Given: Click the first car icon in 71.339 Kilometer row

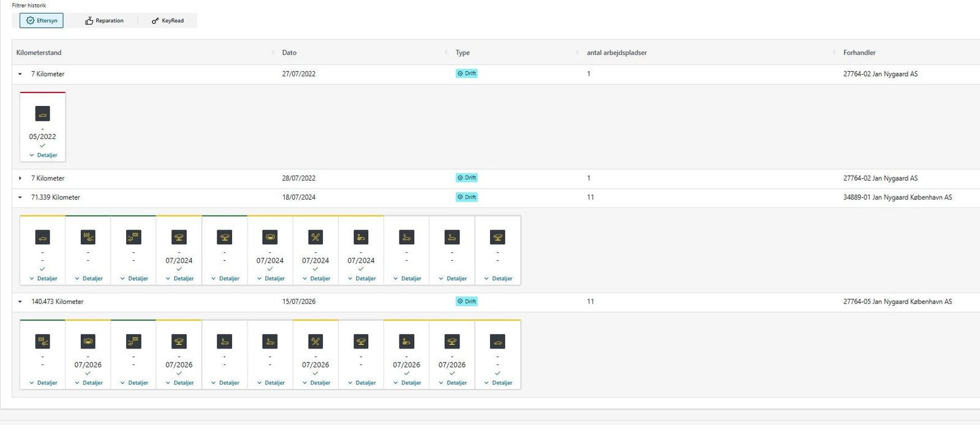Looking at the screenshot, I should [42, 238].
